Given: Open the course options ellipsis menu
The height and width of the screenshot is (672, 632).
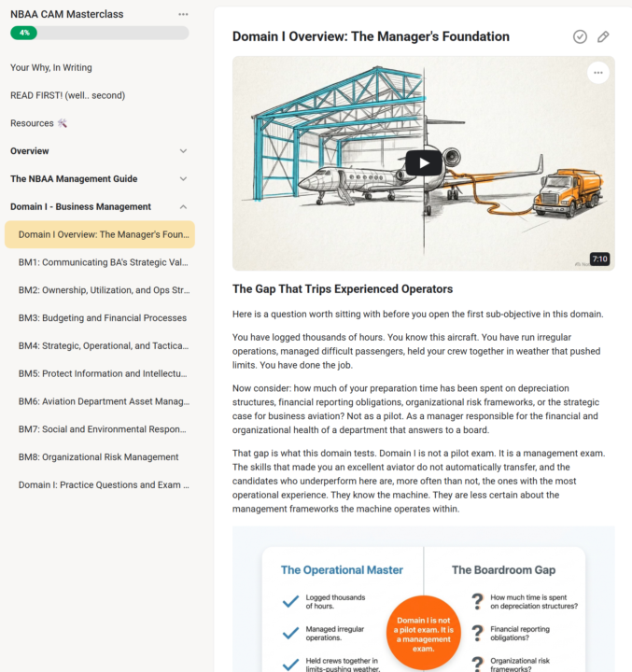Looking at the screenshot, I should click(183, 14).
